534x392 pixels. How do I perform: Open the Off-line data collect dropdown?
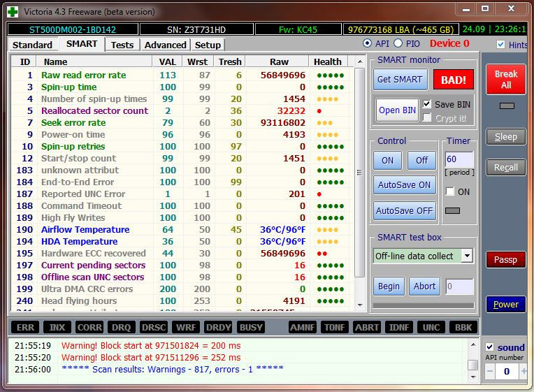(467, 256)
